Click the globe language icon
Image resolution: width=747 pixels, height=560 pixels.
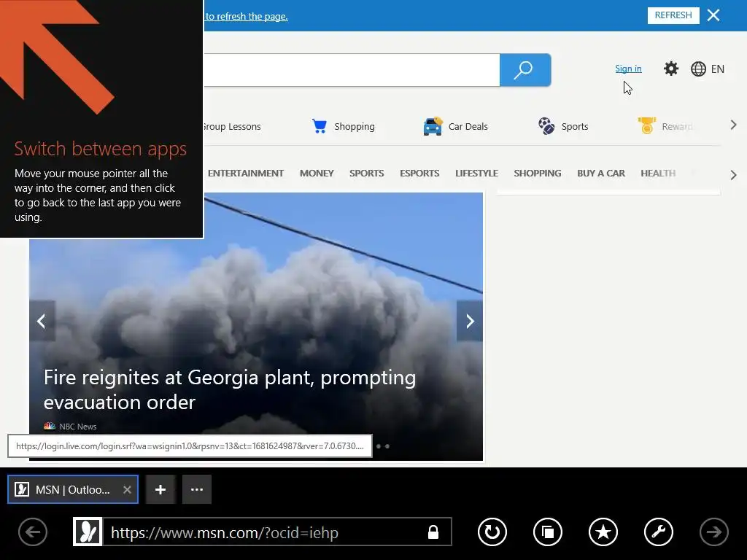pos(698,69)
